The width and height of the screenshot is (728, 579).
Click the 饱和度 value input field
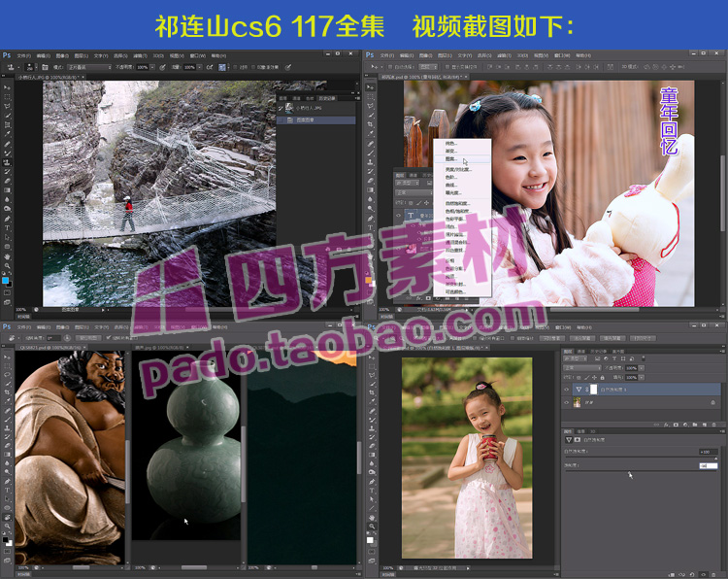(708, 465)
